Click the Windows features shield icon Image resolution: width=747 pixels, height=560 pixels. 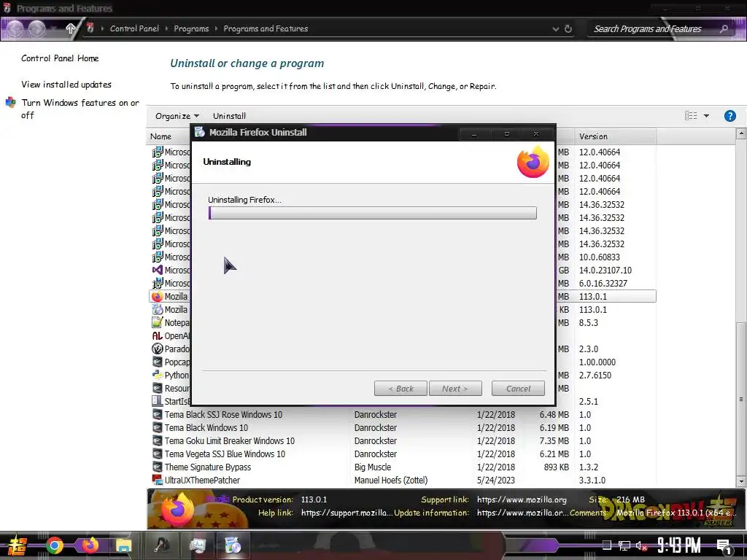(x=10, y=102)
